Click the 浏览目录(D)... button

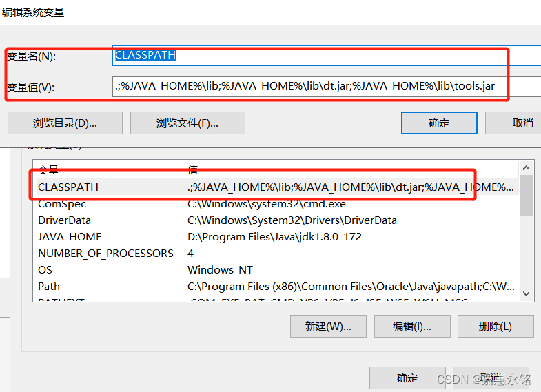point(65,123)
